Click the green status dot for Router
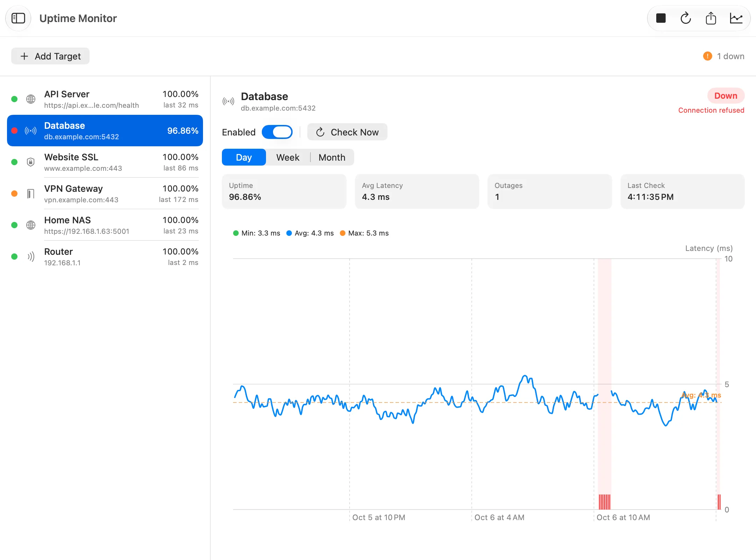 [14, 257]
